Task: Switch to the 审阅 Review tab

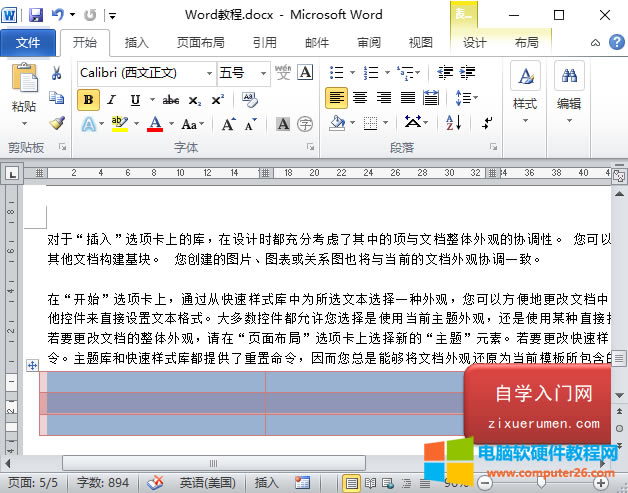Action: [368, 42]
